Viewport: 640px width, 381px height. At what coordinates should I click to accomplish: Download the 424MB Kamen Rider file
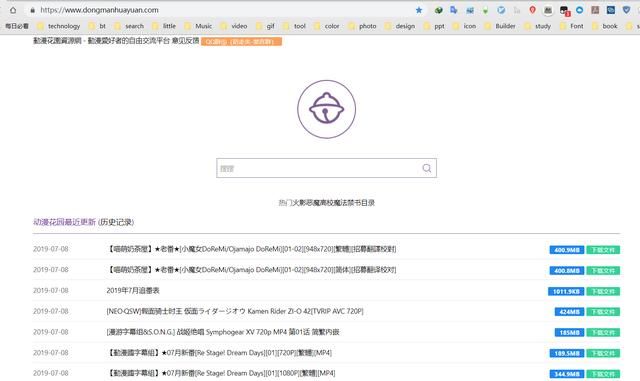[x=603, y=312]
